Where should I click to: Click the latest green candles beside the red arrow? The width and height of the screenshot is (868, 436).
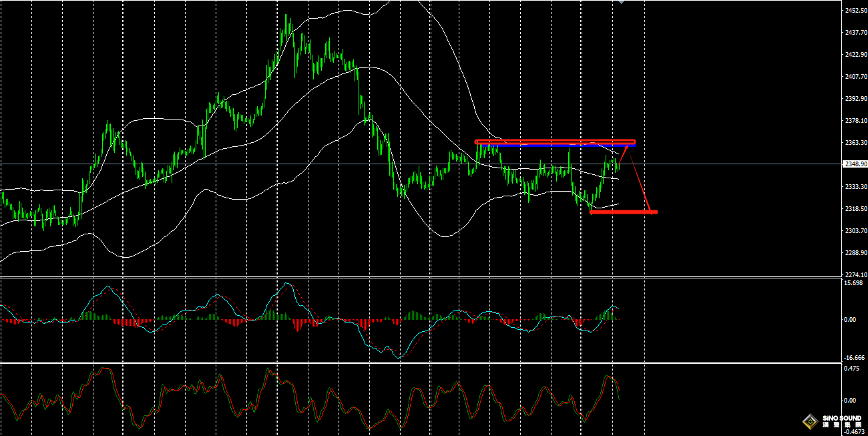[x=614, y=162]
